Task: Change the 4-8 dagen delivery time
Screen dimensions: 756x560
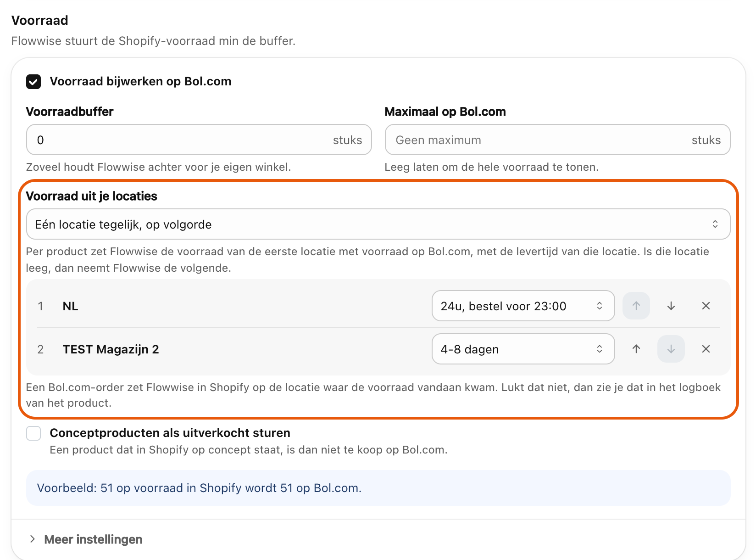Action: pyautogui.click(x=523, y=349)
